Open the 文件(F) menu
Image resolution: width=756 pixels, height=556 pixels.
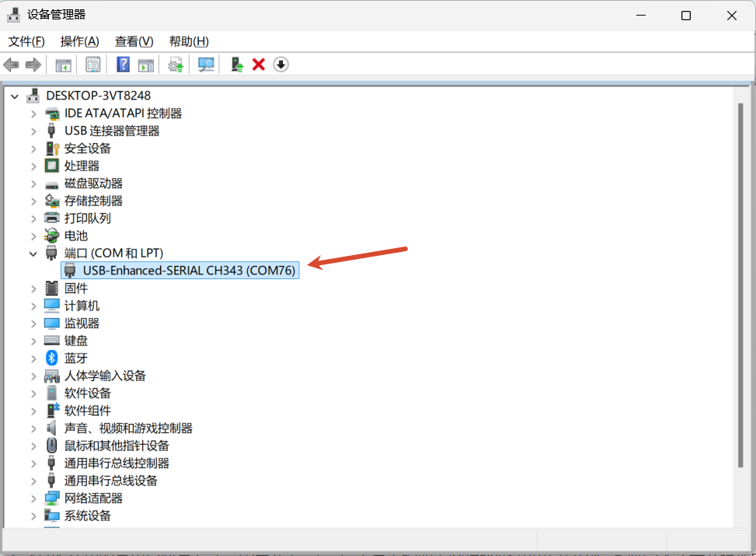pyautogui.click(x=26, y=41)
